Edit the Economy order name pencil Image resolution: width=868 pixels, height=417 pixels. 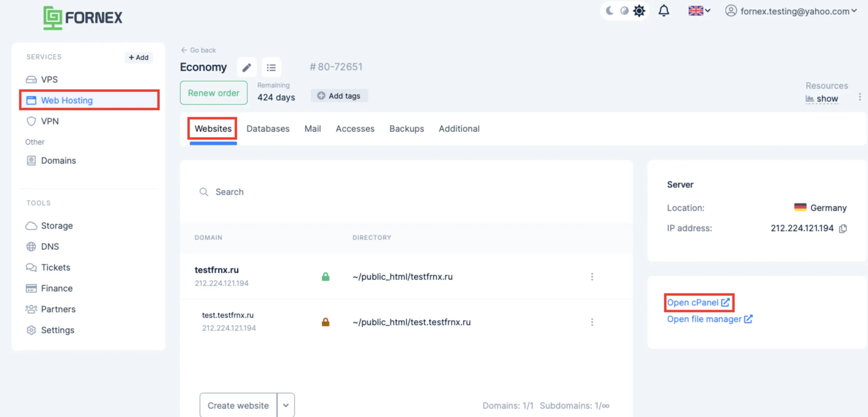click(x=247, y=67)
